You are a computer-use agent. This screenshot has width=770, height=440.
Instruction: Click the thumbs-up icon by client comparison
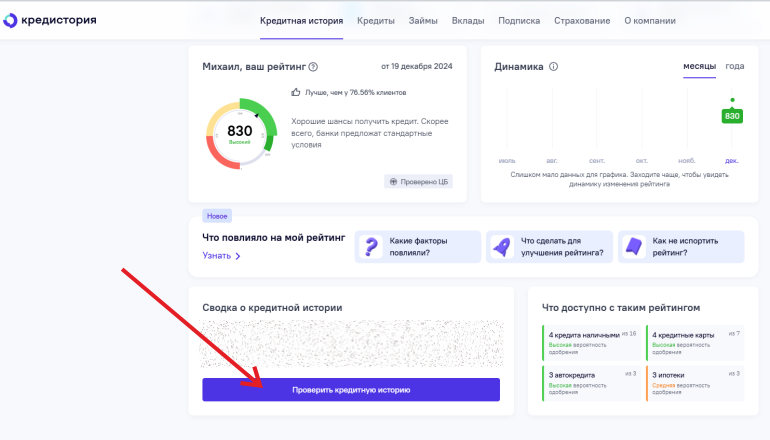point(296,92)
